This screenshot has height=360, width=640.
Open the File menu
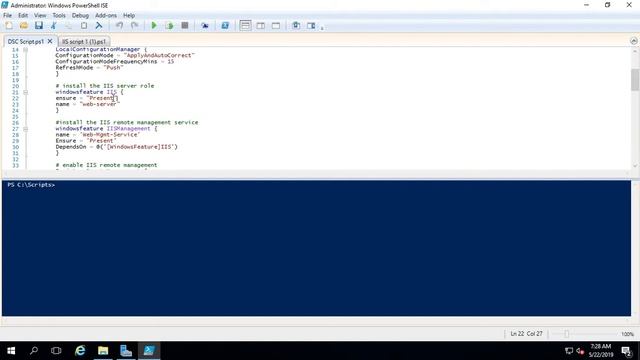point(7,16)
